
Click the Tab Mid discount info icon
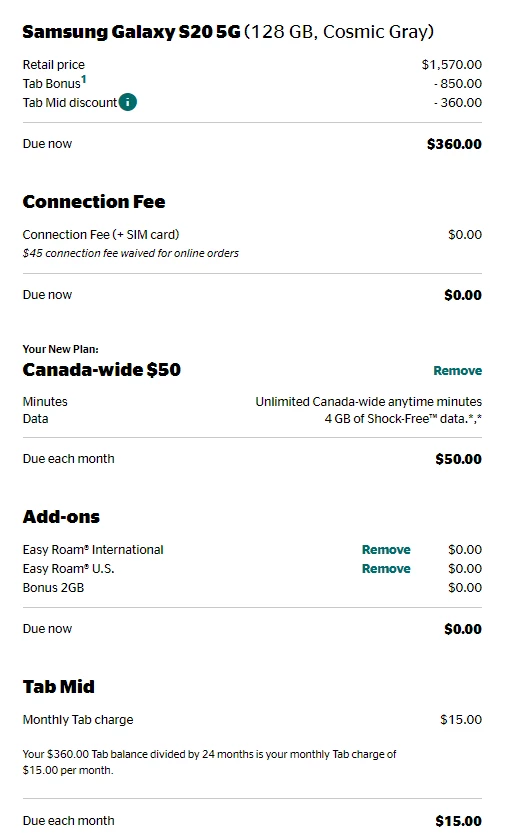(x=128, y=102)
